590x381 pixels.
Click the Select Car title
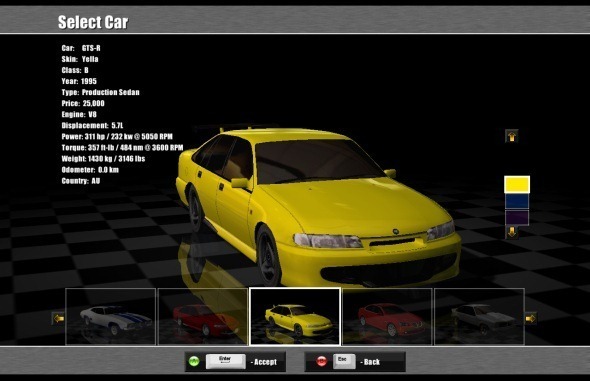pyautogui.click(x=93, y=22)
